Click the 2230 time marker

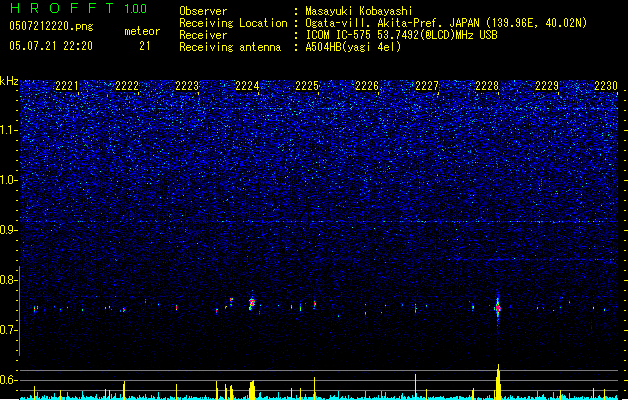coord(606,86)
